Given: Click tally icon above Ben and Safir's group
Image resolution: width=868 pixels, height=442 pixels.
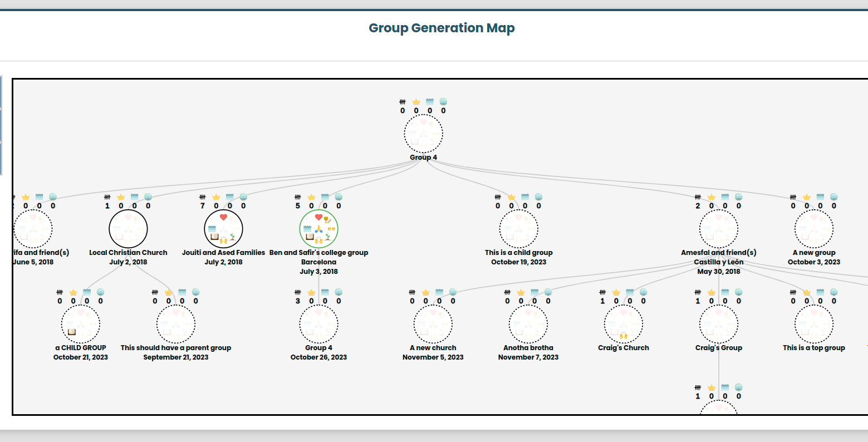Looking at the screenshot, I should [x=298, y=197].
